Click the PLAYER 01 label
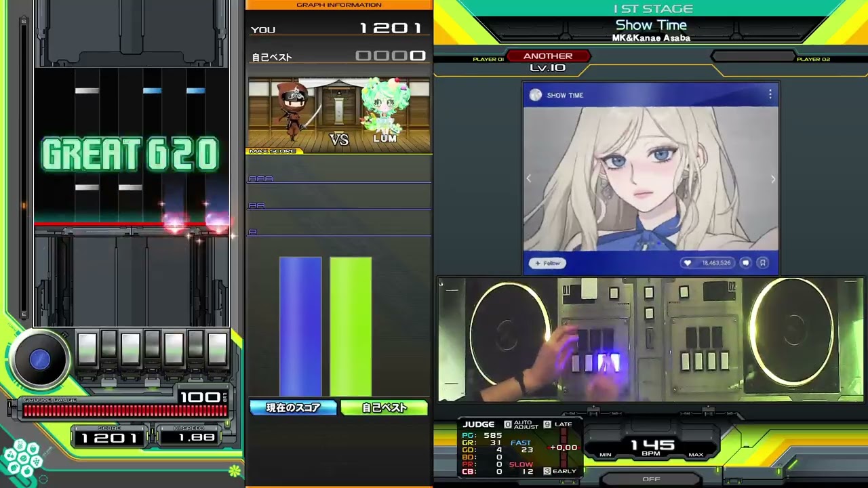 [x=488, y=60]
